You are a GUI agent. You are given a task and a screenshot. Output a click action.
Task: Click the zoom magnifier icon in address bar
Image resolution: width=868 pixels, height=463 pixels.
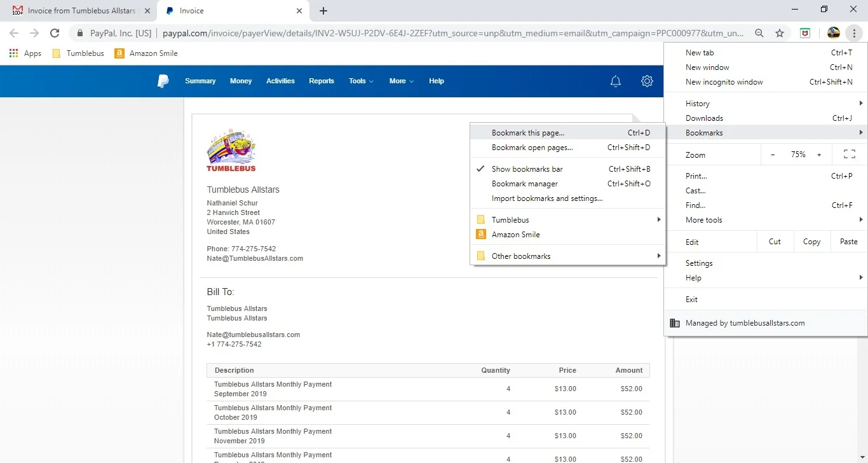coord(759,33)
